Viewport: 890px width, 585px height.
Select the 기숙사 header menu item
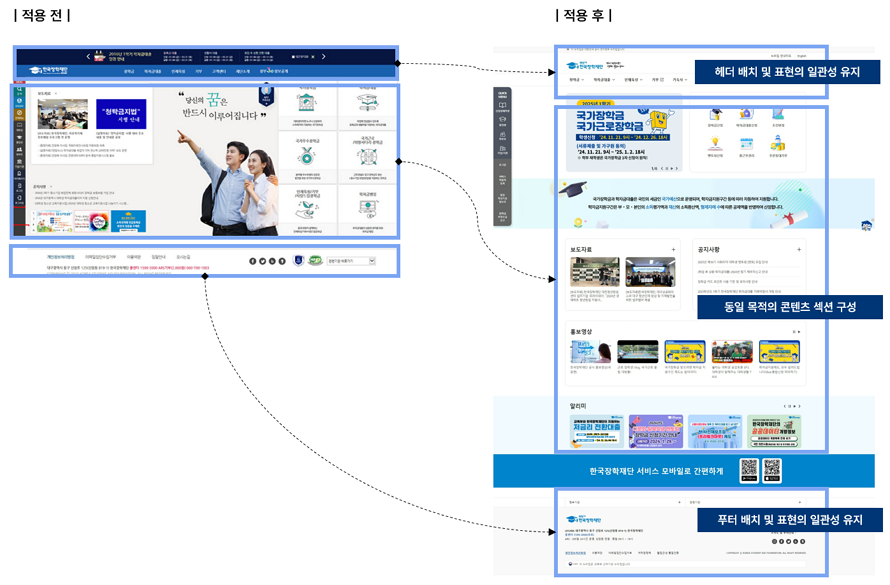[x=678, y=79]
